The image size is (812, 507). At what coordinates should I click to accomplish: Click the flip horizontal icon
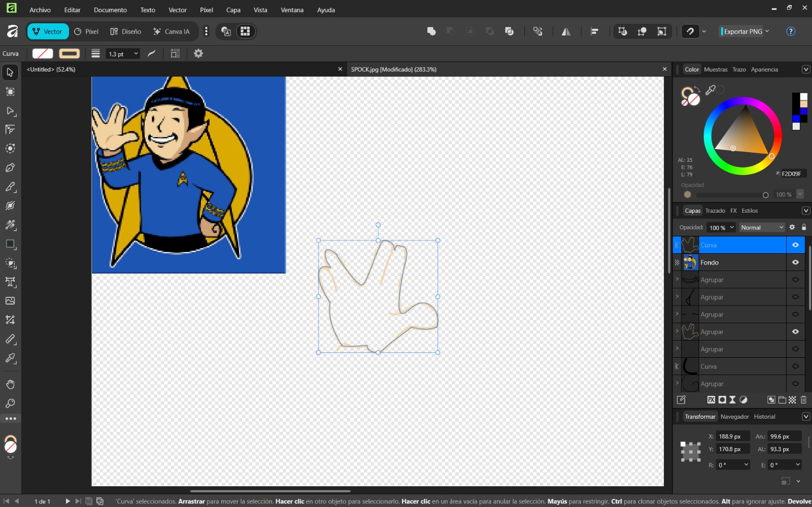566,31
